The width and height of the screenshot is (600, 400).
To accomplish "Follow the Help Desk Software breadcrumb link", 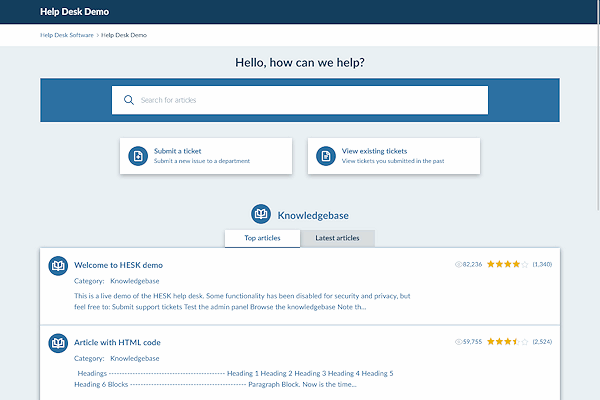I will tap(67, 35).
